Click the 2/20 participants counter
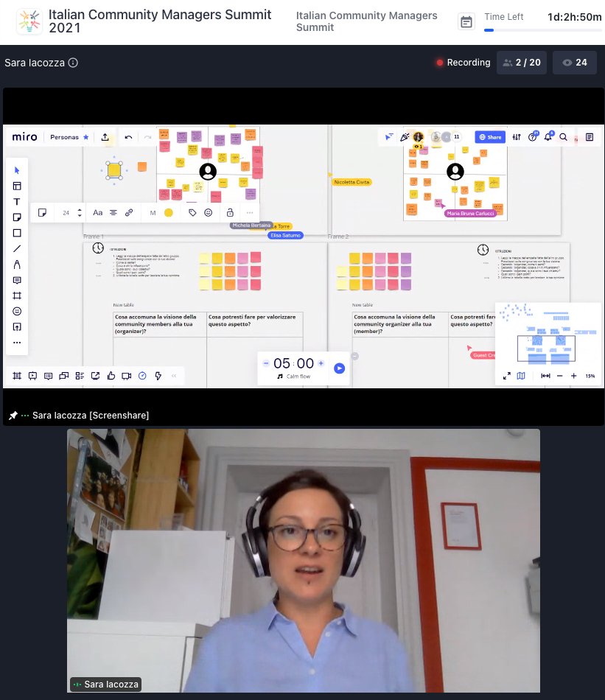 pos(522,62)
